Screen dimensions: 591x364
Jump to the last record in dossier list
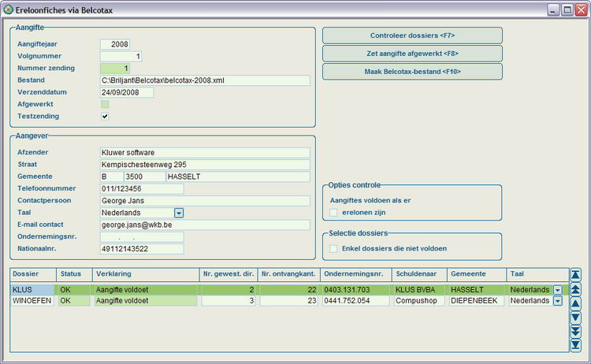[x=575, y=345]
